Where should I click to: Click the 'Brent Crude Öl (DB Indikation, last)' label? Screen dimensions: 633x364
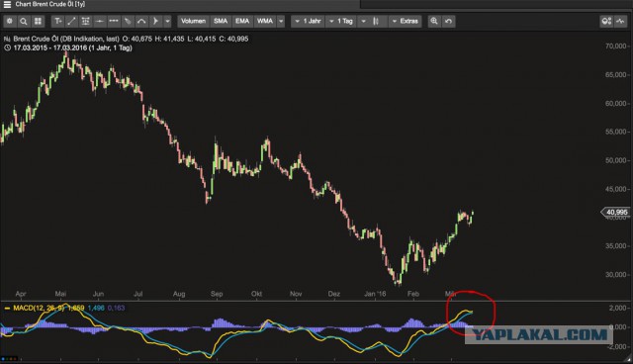tap(66, 39)
